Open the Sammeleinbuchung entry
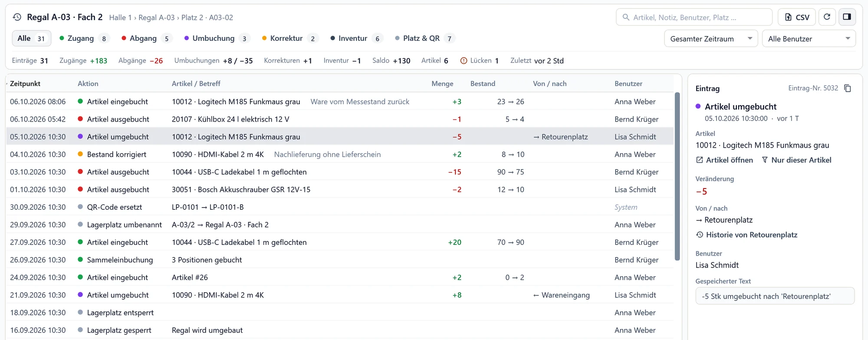Viewport: 868px width, 340px height. [340, 260]
